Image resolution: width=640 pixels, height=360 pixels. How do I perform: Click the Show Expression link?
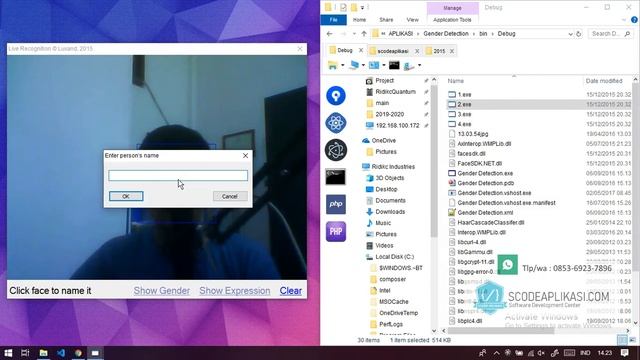coord(235,291)
